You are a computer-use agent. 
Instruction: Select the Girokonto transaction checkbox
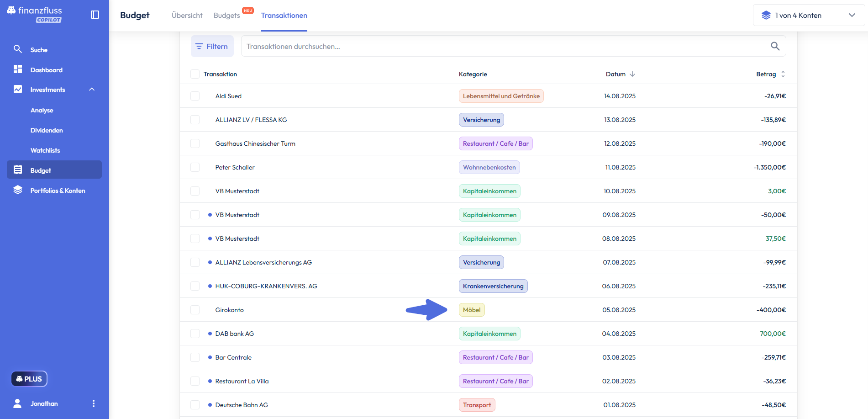point(195,310)
